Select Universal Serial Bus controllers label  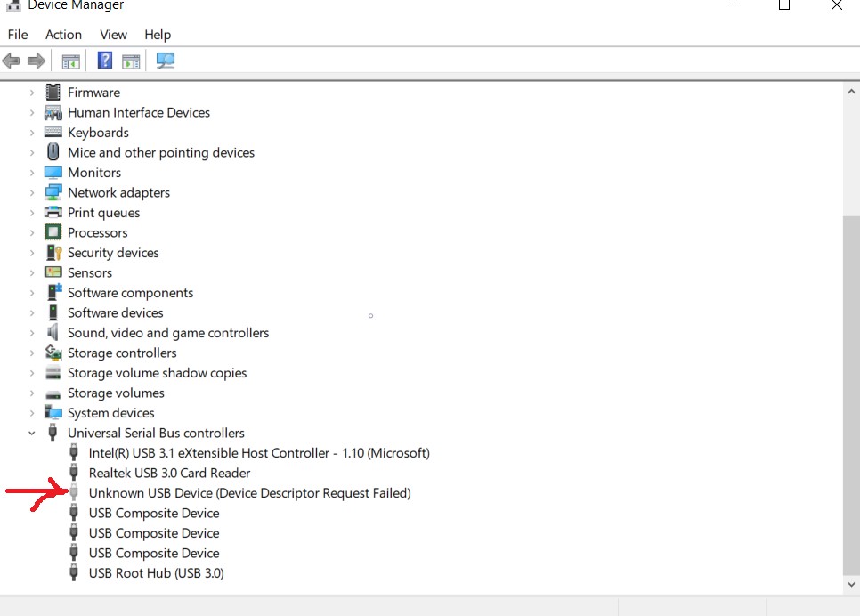[156, 433]
